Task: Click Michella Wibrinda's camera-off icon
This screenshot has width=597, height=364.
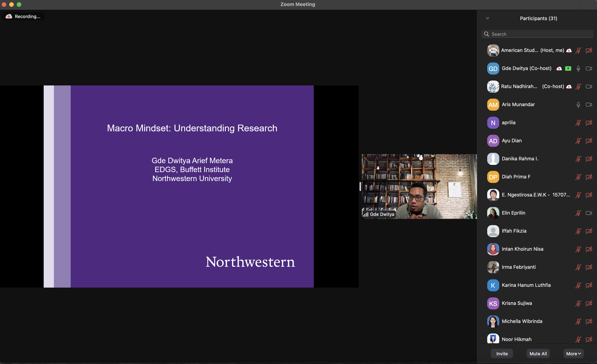Action: [589, 322]
